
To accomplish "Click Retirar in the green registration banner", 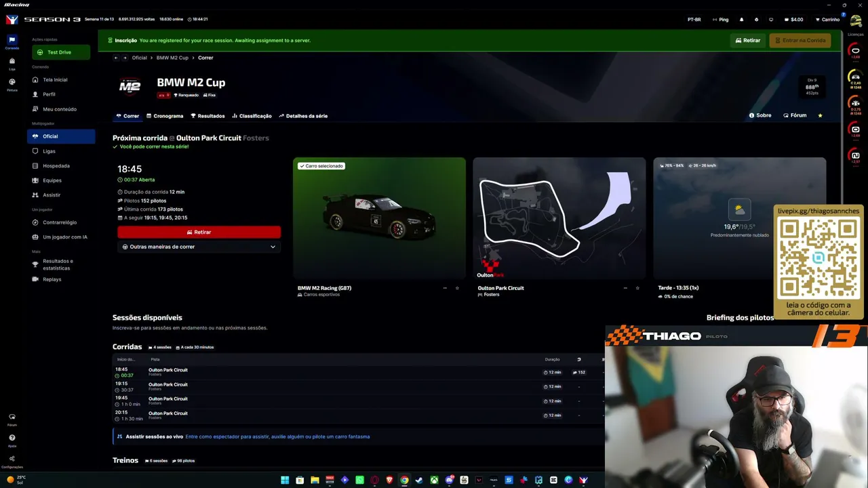I will point(748,40).
